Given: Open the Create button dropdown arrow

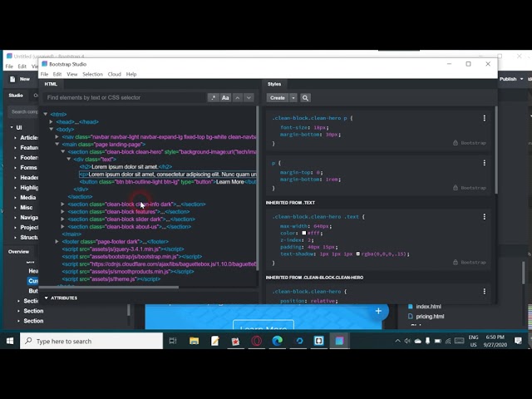Looking at the screenshot, I should coord(293,98).
